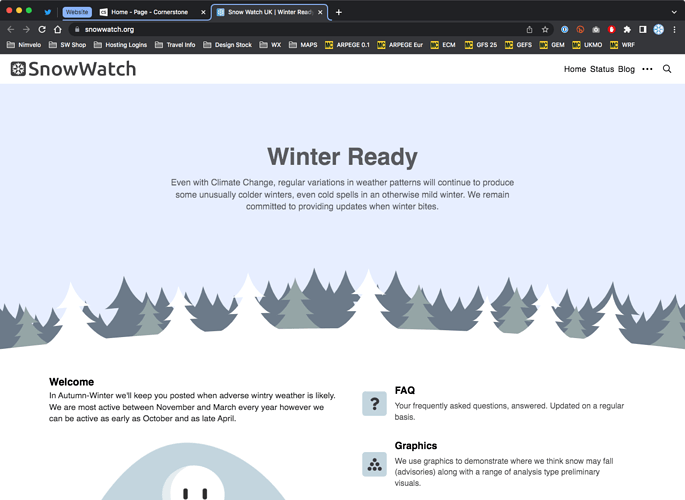Reload the page
Screen dimensions: 685x500
coord(42,29)
